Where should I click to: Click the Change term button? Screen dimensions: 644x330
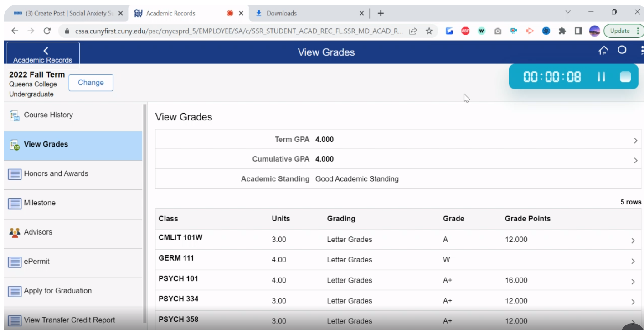point(91,83)
